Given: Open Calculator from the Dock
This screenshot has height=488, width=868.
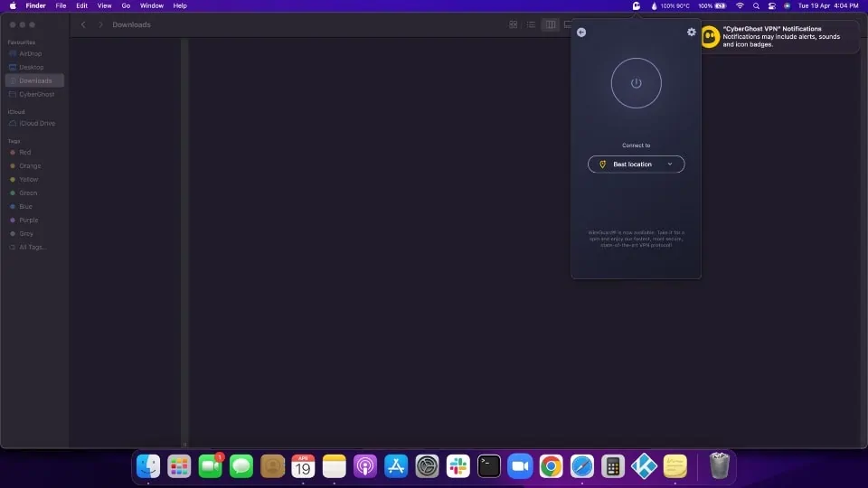Looking at the screenshot, I should pos(613,466).
